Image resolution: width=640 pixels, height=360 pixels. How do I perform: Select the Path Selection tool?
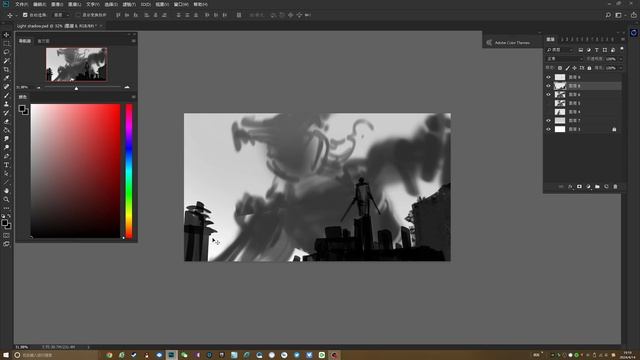[x=6, y=173]
